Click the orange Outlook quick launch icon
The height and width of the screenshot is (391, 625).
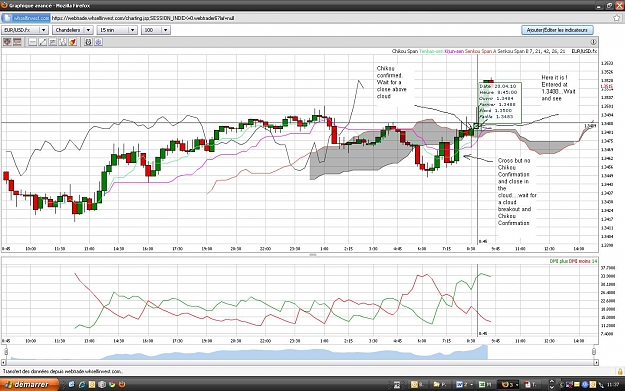click(x=92, y=384)
